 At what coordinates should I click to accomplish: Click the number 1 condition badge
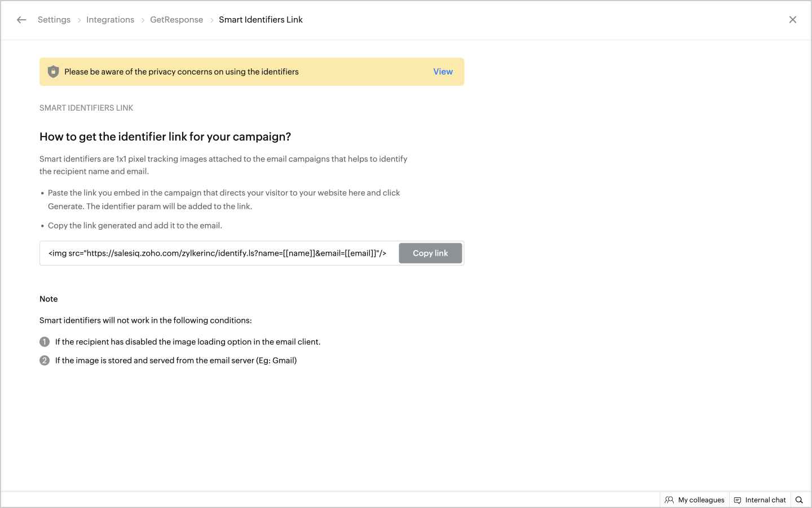tap(45, 342)
